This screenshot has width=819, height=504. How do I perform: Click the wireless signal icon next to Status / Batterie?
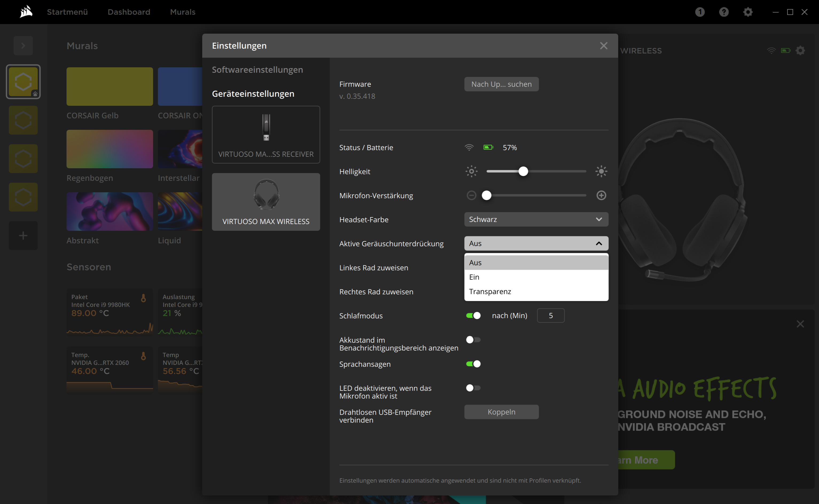click(x=469, y=147)
